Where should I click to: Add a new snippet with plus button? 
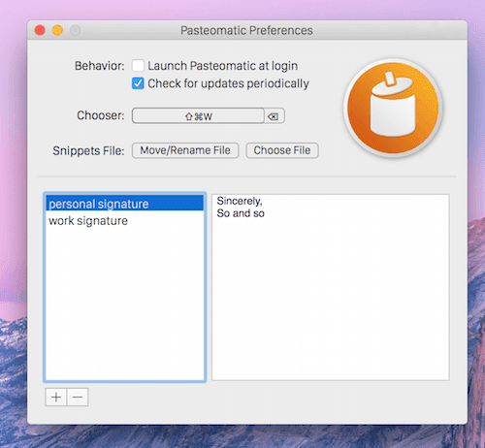pyautogui.click(x=56, y=398)
